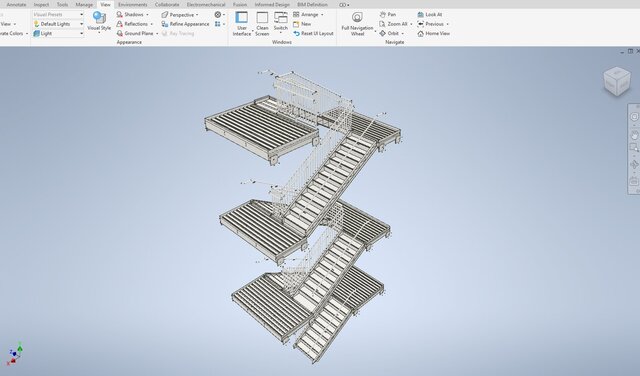Switch to the Tools tab
Viewport: 640px width, 376px height.
62,5
